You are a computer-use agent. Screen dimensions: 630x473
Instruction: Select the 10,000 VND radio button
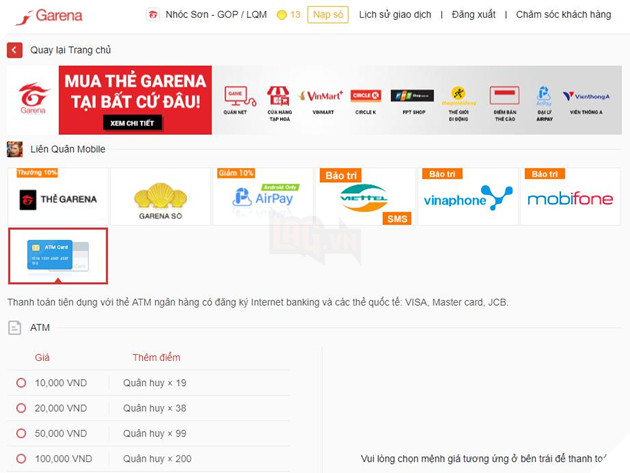21,383
